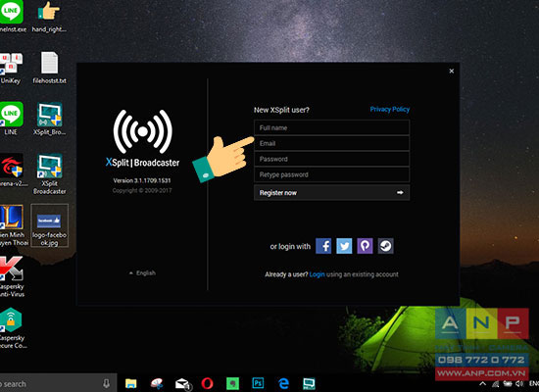Viewport: 539px width, 392px height.
Task: Click the Password field
Action: click(x=331, y=159)
